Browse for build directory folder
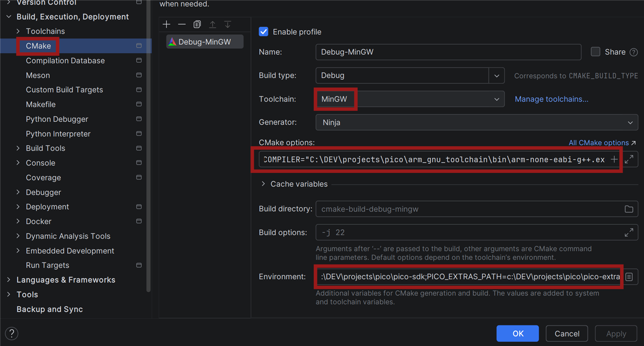The image size is (644, 346). (x=629, y=209)
